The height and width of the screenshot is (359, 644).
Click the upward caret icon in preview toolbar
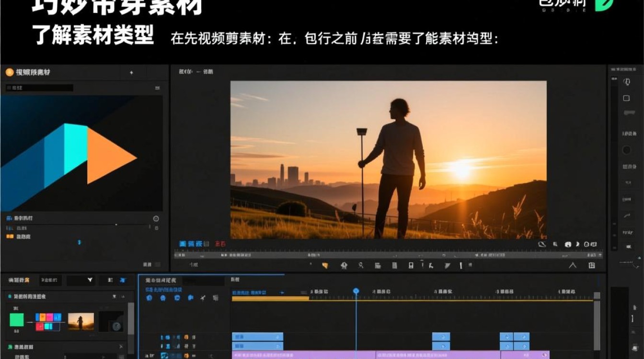572,265
